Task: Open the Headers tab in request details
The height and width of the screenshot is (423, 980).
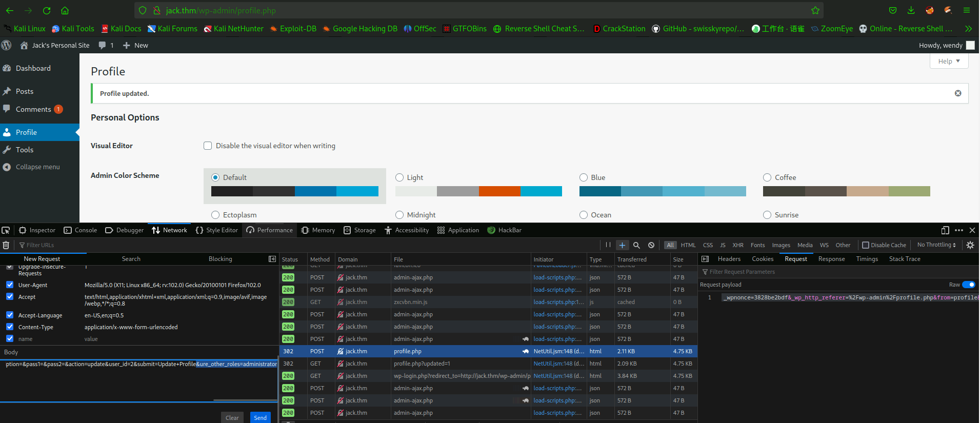Action: coord(729,259)
